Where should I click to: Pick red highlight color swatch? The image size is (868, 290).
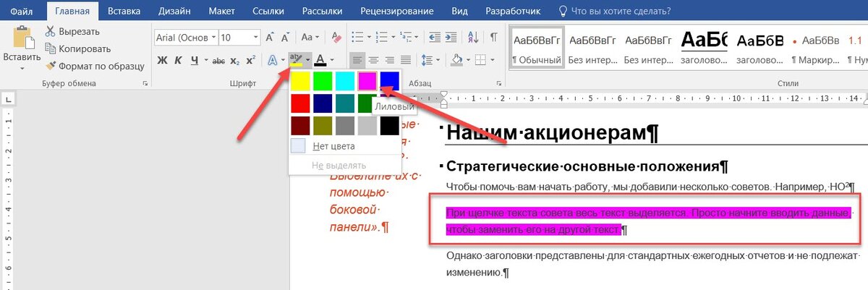click(300, 103)
